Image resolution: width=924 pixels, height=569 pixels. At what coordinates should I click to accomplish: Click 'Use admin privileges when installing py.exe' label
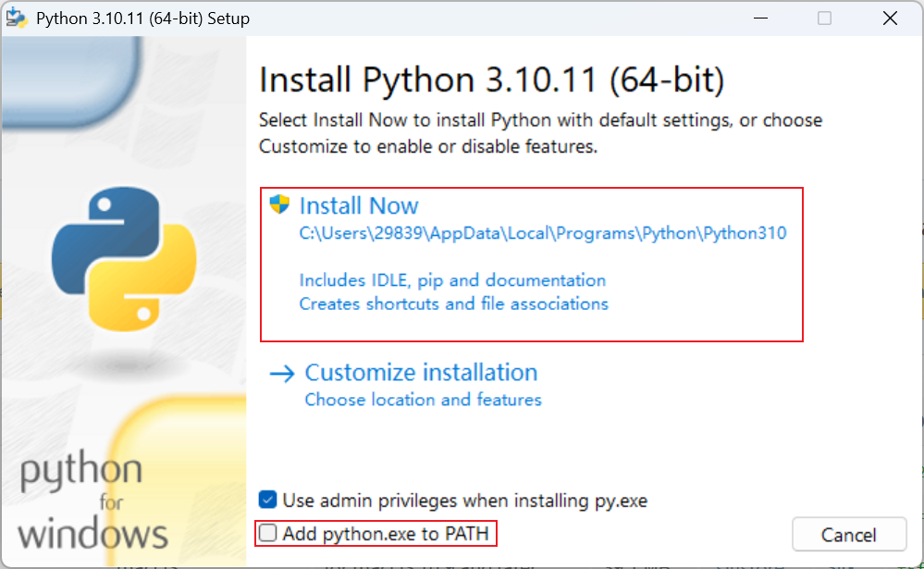pos(465,501)
